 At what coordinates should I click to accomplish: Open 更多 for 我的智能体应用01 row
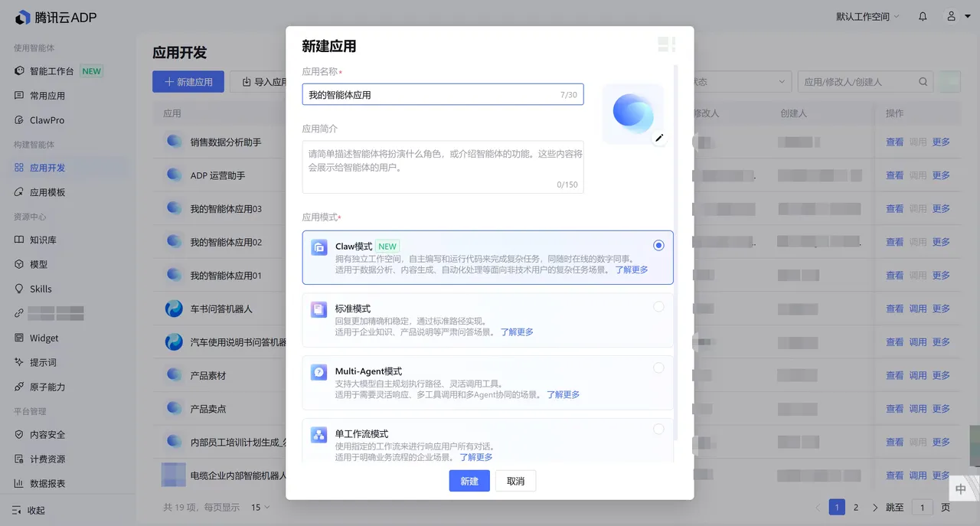coord(941,275)
